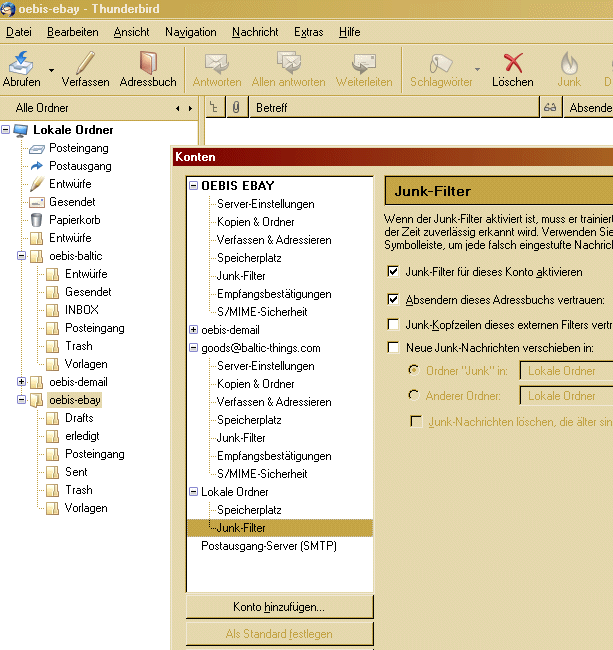Screen dimensions: 613x650
Task: Sort by the Betreff column header
Action: (x=395, y=107)
